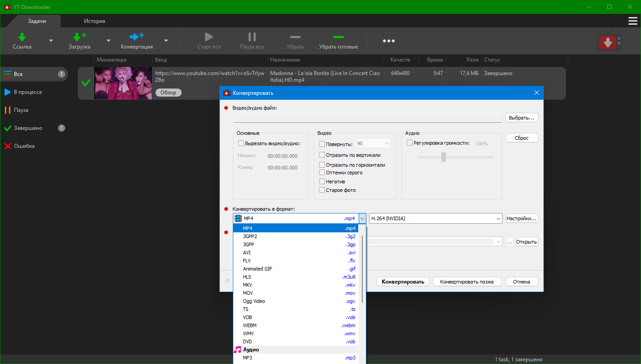
Task: Click the volume adjustment slider handle
Action: click(444, 157)
